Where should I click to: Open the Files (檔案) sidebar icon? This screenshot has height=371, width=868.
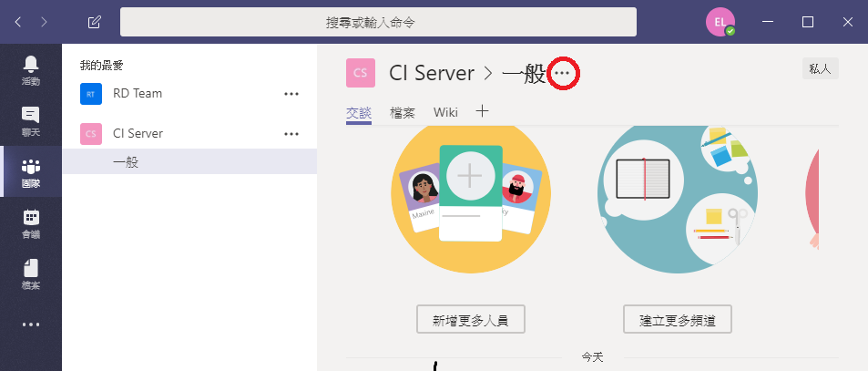click(x=30, y=274)
